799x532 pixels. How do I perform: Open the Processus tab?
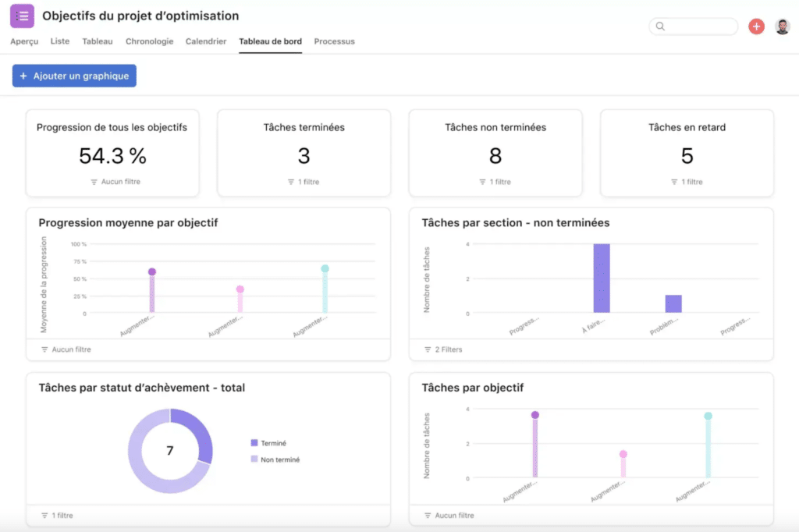334,41
